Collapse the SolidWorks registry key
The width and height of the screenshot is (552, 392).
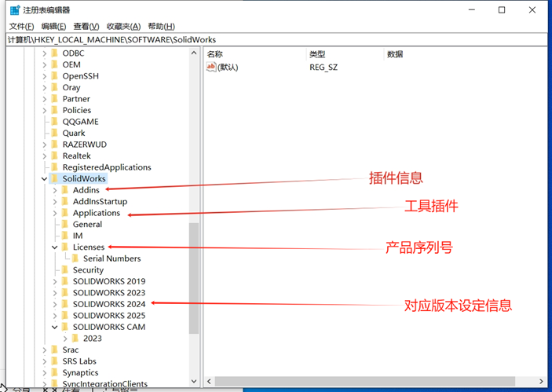(x=44, y=178)
